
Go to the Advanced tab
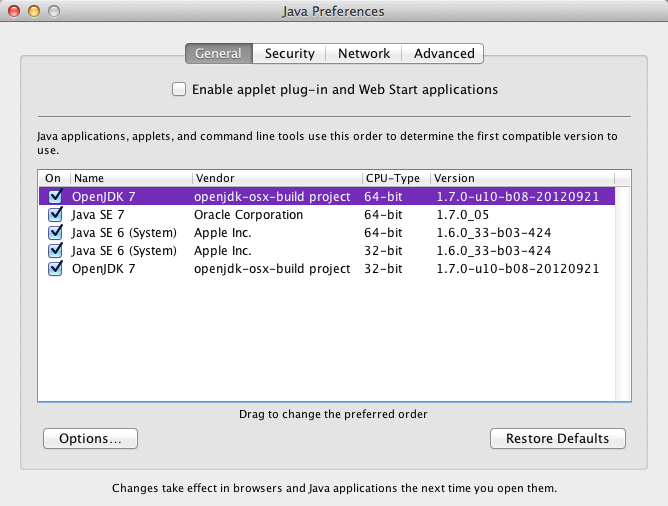pos(444,53)
